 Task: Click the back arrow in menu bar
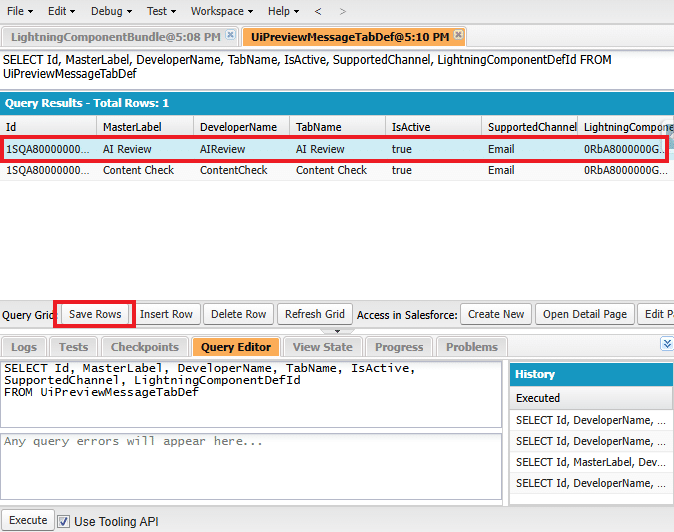coord(318,12)
